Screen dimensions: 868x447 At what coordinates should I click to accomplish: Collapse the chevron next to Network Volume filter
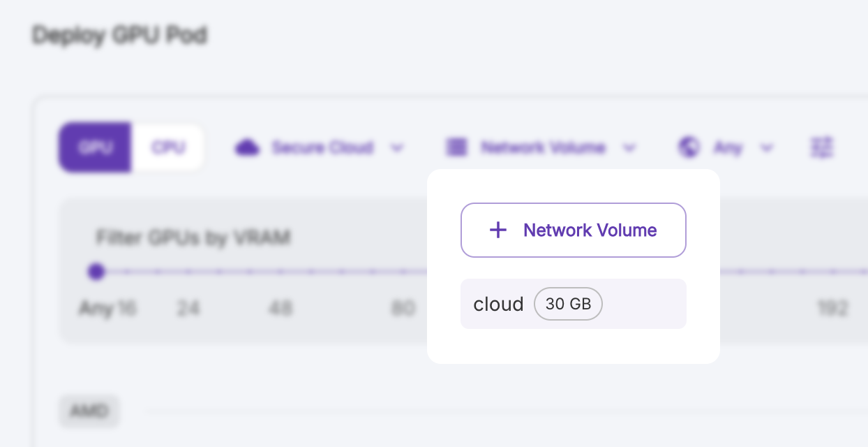point(629,148)
